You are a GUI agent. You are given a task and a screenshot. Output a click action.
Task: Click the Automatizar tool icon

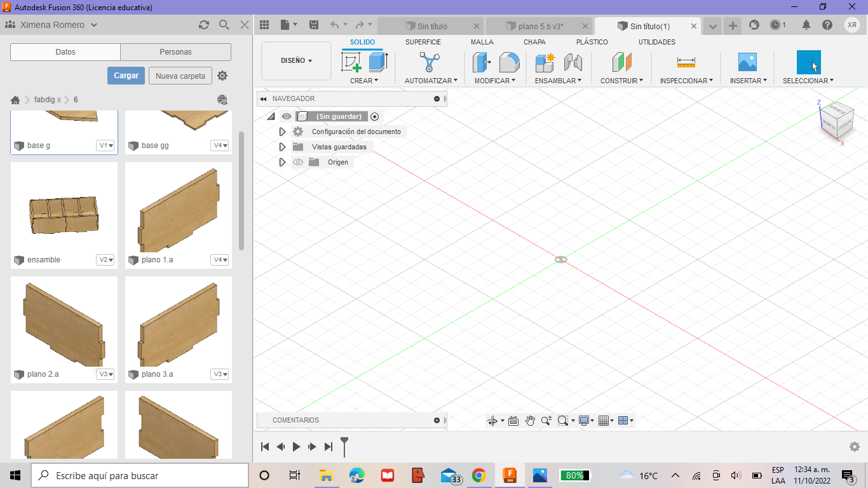[430, 62]
